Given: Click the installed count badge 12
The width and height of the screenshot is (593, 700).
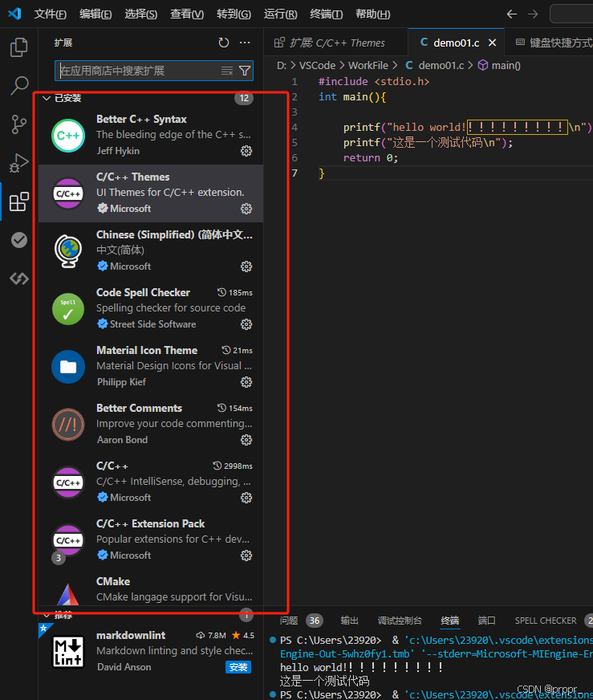Looking at the screenshot, I should click(244, 98).
